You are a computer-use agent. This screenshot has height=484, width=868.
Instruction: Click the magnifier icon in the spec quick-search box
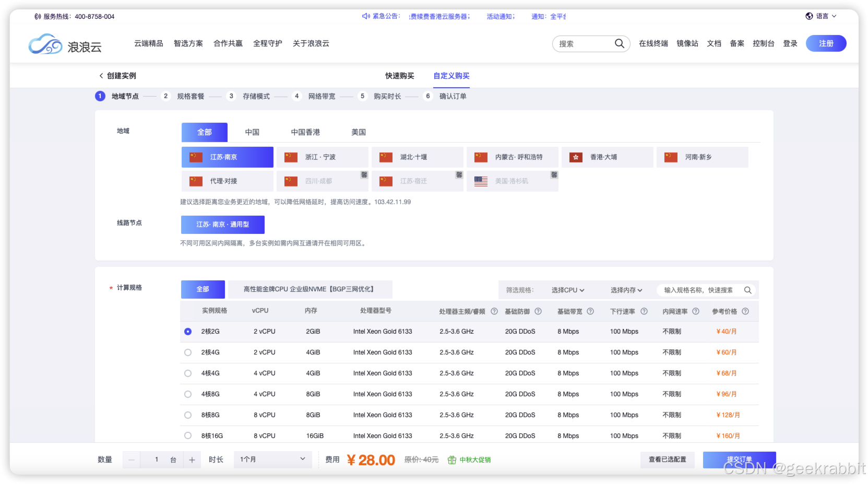point(747,290)
